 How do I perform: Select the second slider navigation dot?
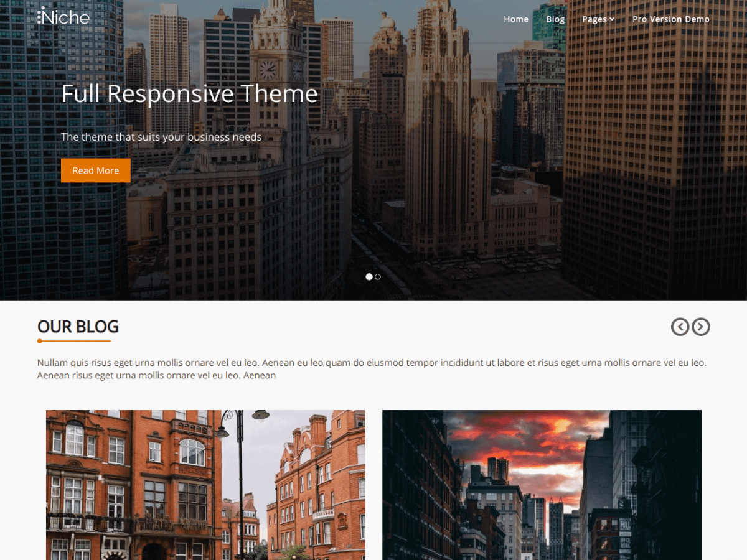[377, 276]
